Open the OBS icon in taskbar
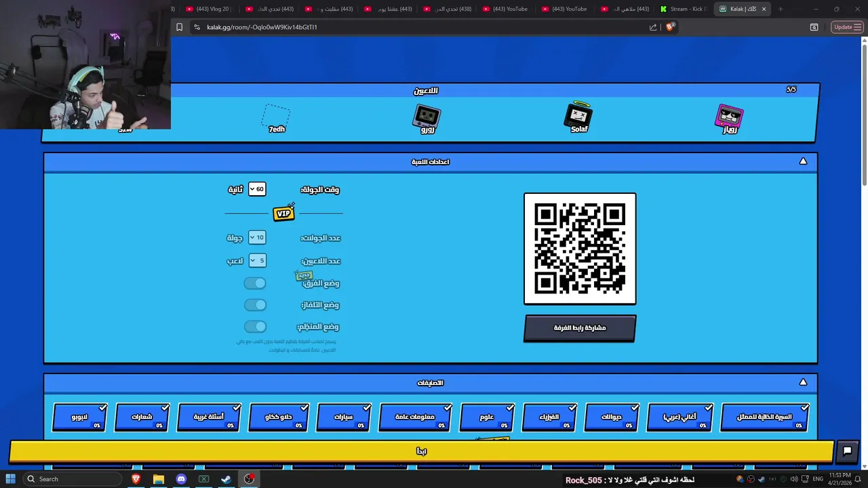868x488 pixels. [x=250, y=479]
